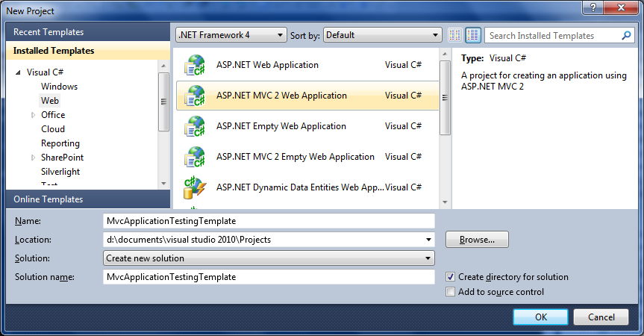The height and width of the screenshot is (336, 644).
Task: Switch to medium icons list view
Action: (x=473, y=35)
